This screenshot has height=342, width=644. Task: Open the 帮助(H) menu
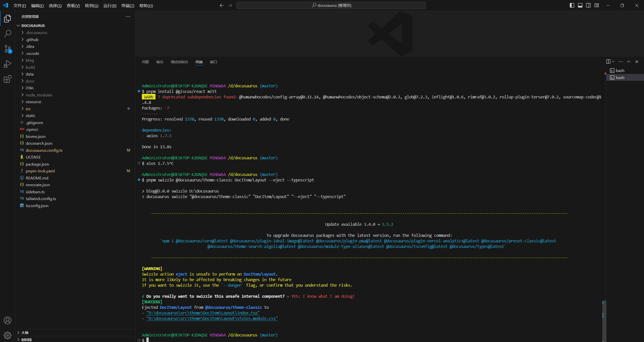click(146, 6)
